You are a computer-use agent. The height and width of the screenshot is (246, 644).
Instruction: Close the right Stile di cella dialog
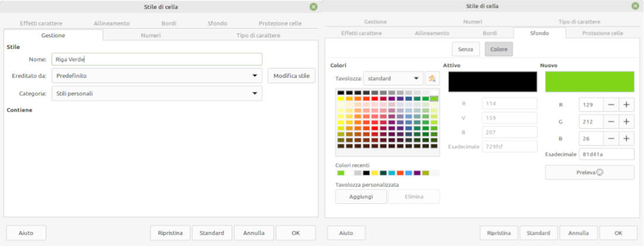pos(635,6)
